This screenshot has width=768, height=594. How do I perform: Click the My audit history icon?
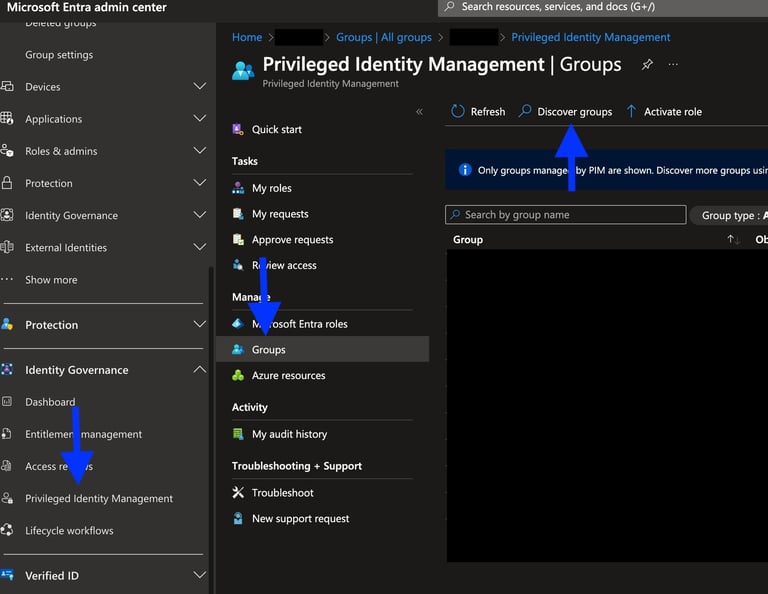(x=238, y=434)
